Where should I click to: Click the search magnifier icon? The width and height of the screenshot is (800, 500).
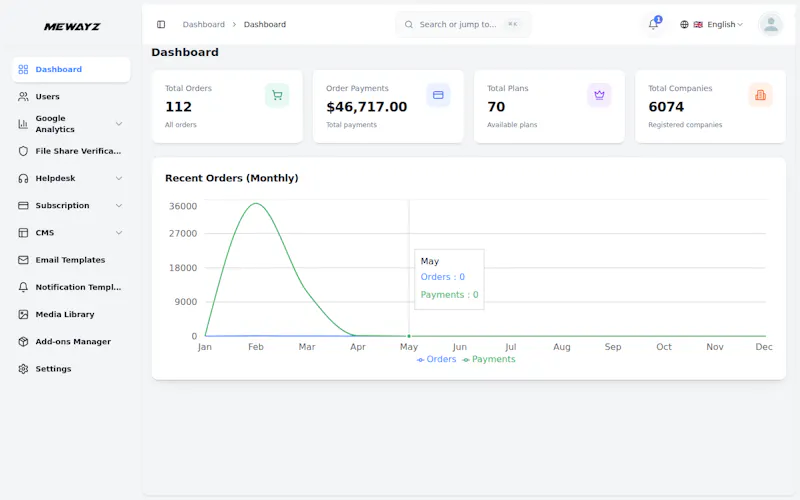tap(409, 24)
